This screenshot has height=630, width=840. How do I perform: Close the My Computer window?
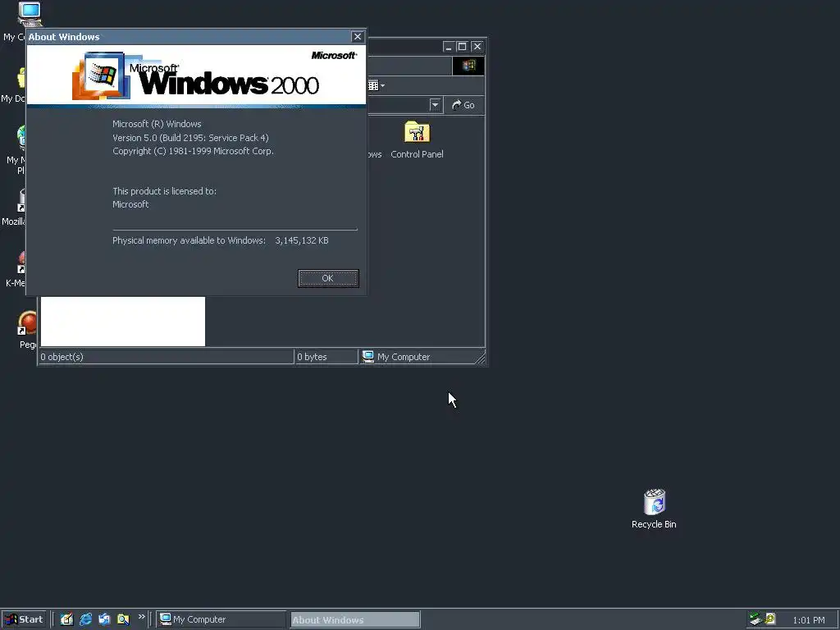point(477,47)
